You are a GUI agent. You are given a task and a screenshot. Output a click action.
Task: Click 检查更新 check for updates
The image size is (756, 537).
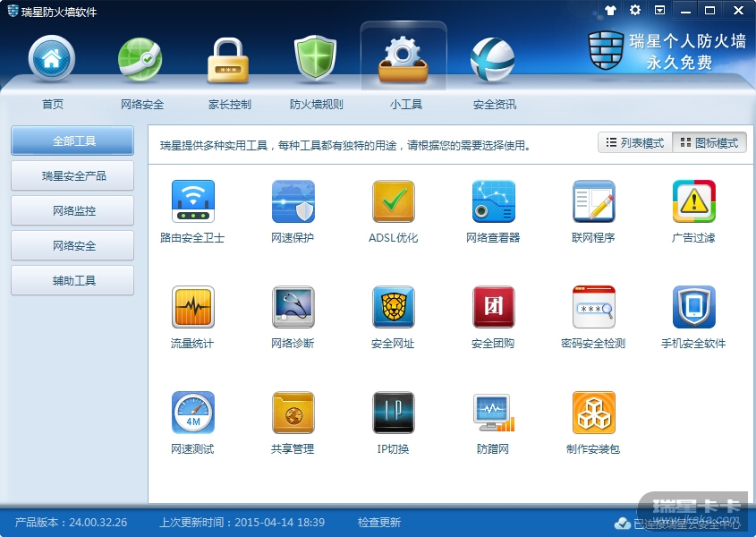[x=379, y=523]
